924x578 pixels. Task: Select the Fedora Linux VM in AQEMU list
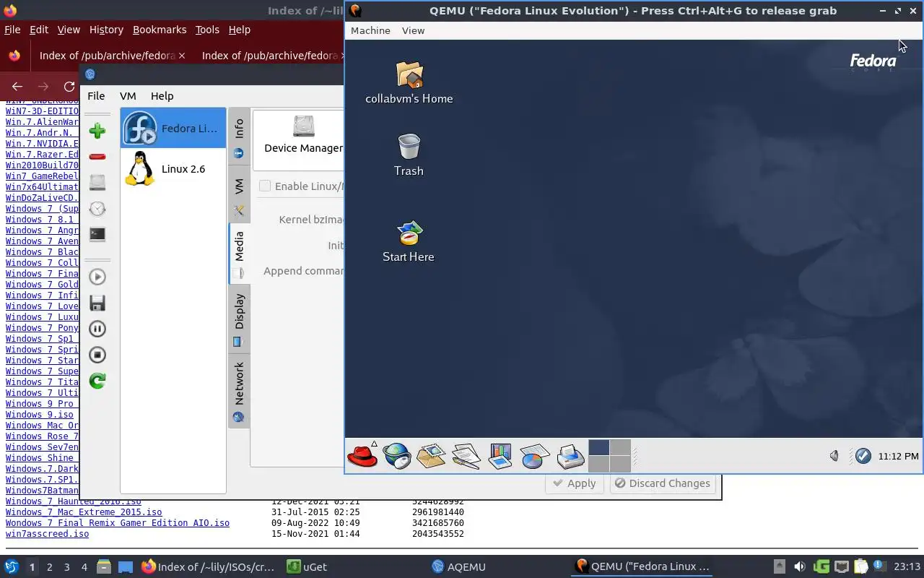(173, 128)
